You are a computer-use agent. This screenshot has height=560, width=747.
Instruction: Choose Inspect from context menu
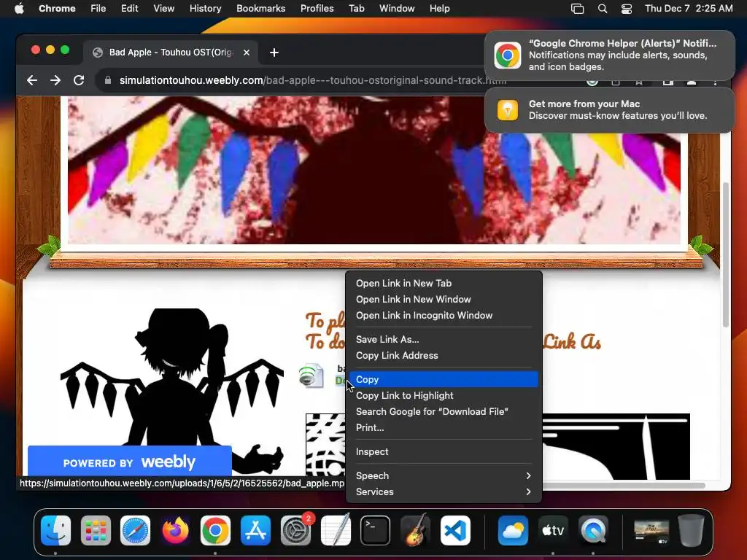[x=444, y=452]
